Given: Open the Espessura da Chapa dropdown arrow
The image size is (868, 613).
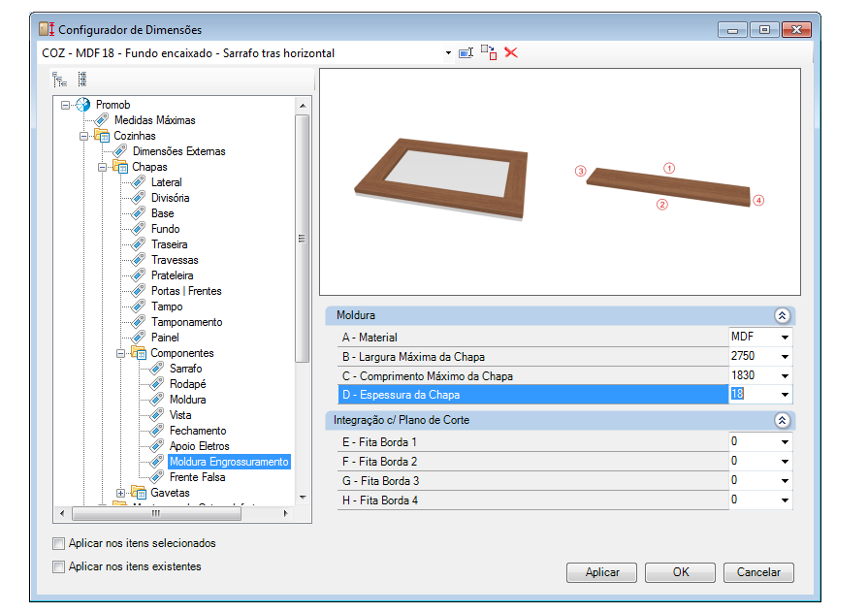Looking at the screenshot, I should pos(785,395).
